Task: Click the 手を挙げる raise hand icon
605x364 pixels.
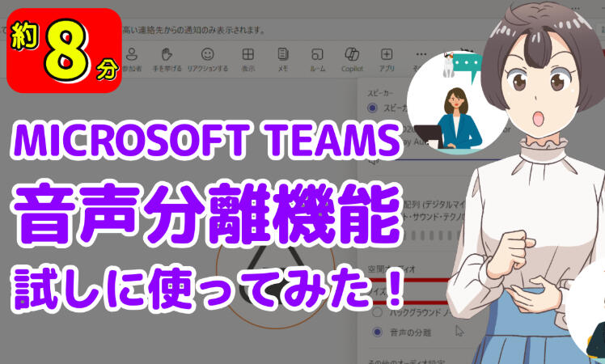Action: click(168, 55)
